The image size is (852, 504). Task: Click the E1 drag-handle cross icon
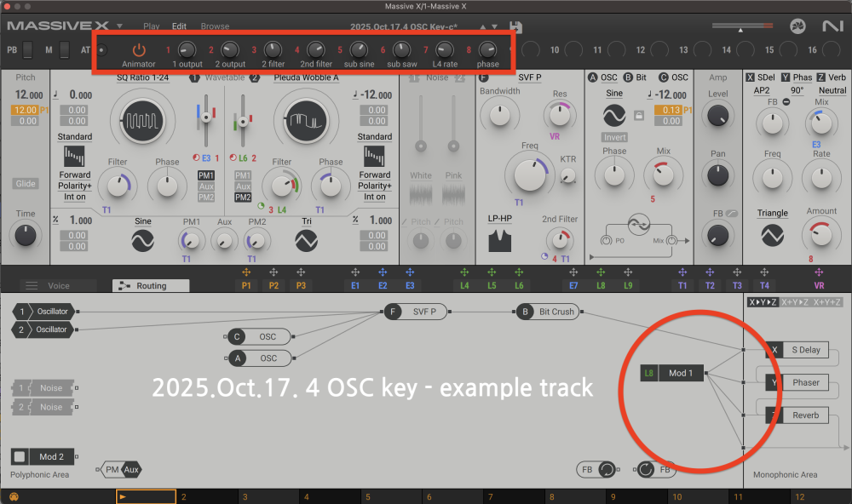tap(355, 272)
